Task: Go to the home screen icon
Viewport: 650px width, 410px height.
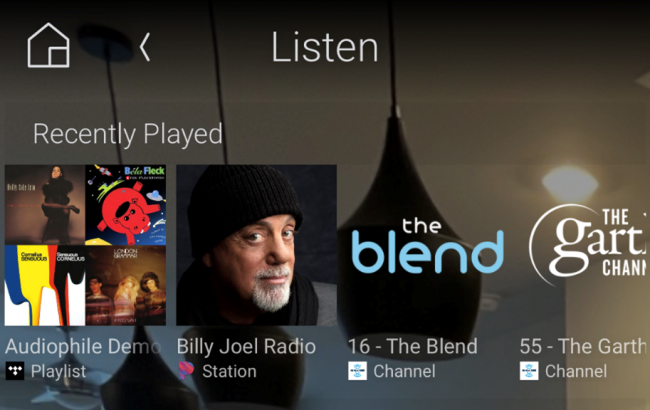Action: pyautogui.click(x=49, y=45)
